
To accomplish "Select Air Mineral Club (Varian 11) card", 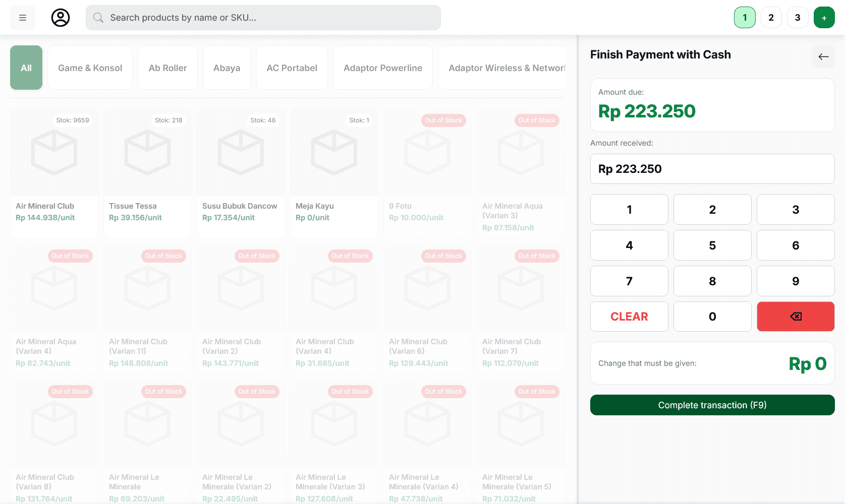I will (147, 309).
